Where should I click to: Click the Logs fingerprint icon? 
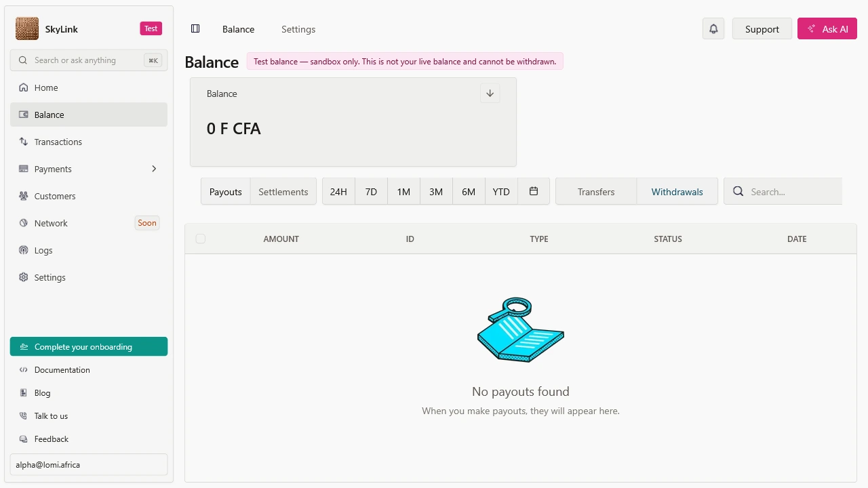(24, 250)
